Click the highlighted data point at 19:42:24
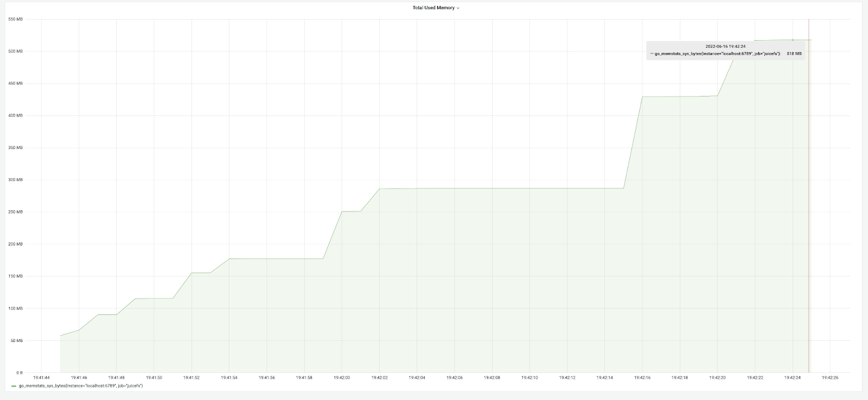 [793, 40]
